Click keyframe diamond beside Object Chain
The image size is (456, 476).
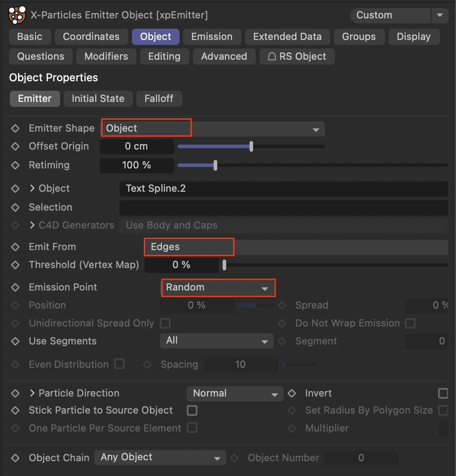click(x=15, y=458)
